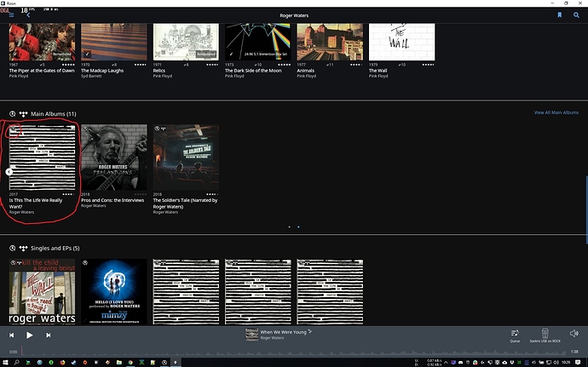Open the Excel icon in the taskbar
Image resolution: width=588 pixels, height=367 pixels.
[x=141, y=363]
